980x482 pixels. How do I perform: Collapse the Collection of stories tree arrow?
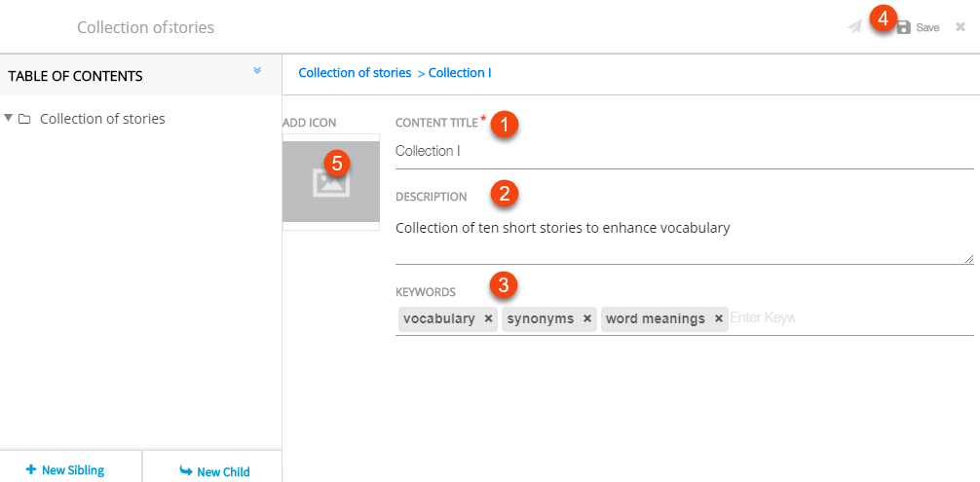[9, 119]
